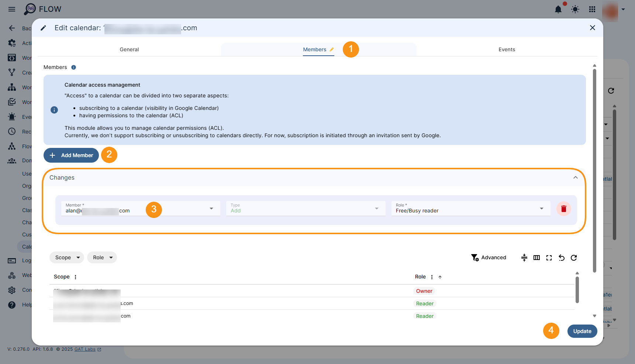This screenshot has height=364, width=635.
Task: Delete the pending member change row
Action: pyautogui.click(x=563, y=209)
